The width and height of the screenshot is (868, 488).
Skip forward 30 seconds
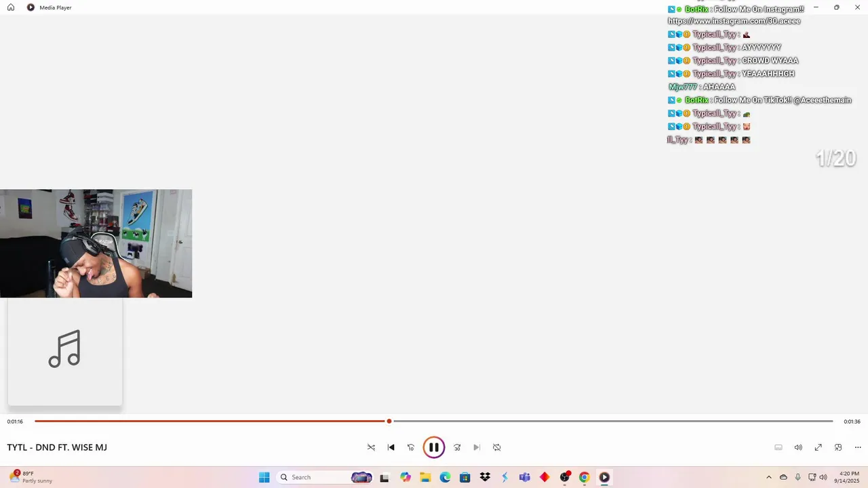click(457, 447)
